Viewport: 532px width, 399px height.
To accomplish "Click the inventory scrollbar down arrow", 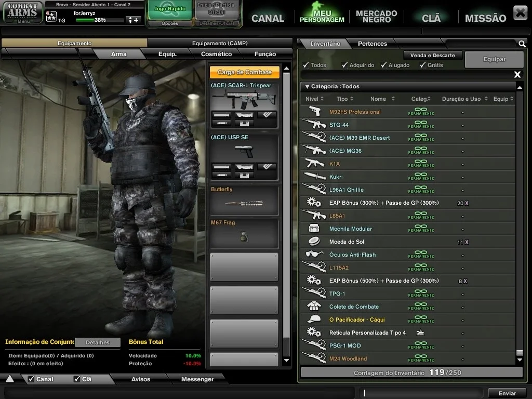I will point(520,360).
